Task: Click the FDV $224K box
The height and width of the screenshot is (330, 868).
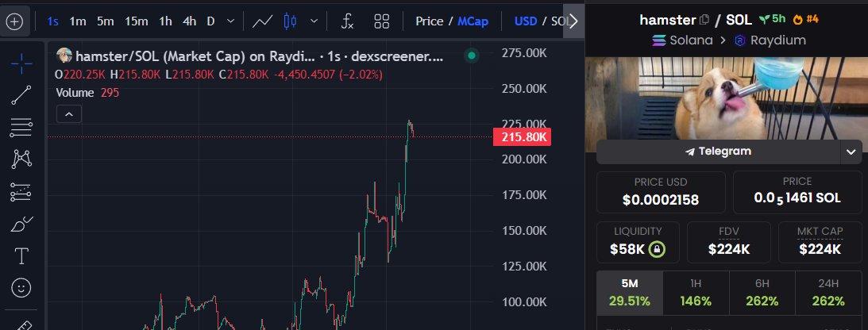Action: click(728, 242)
